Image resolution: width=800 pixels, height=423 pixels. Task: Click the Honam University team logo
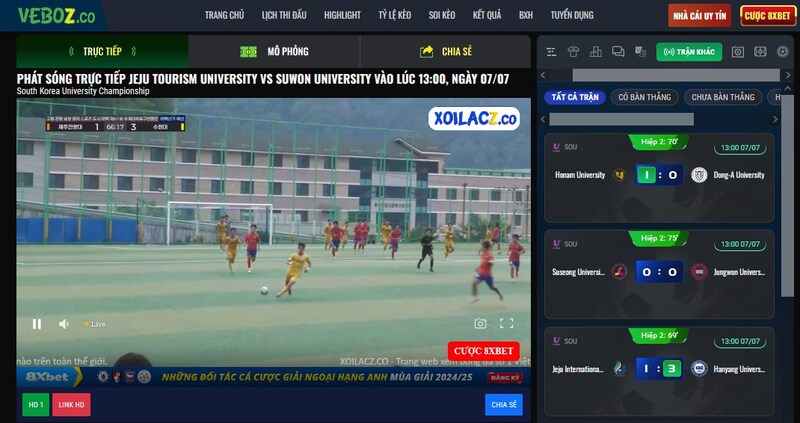point(619,175)
